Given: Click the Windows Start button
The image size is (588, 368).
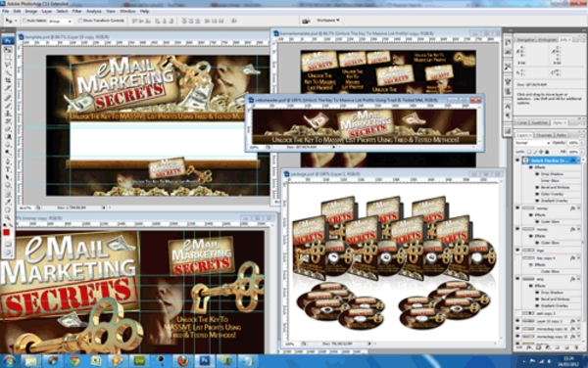Looking at the screenshot, I should 9,361.
